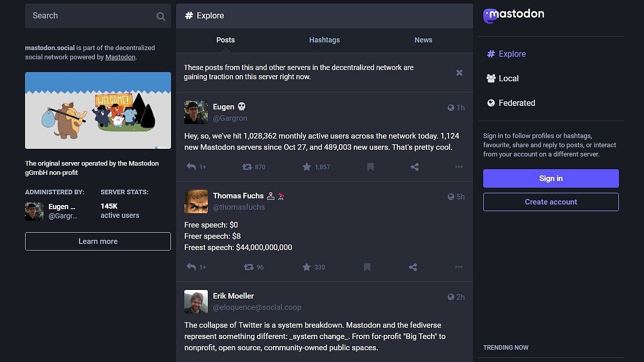Click the Sign in button
Image resolution: width=644 pixels, height=362 pixels.
[x=551, y=178]
